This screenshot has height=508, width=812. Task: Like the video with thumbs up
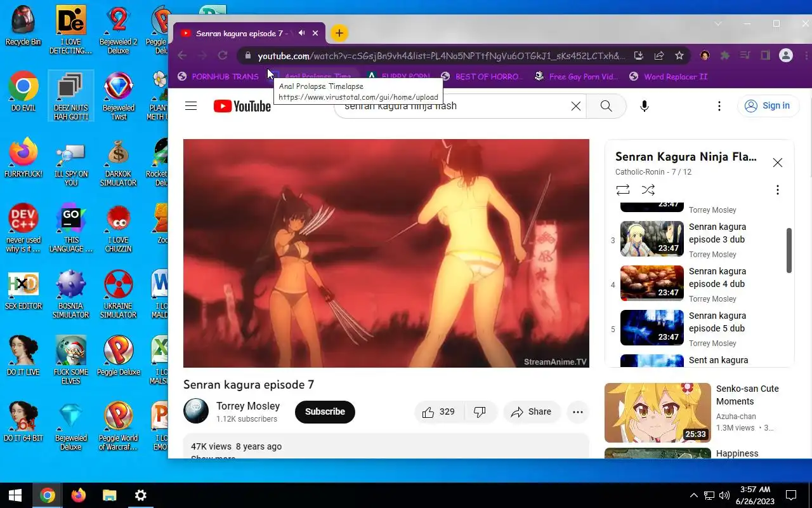point(439,411)
